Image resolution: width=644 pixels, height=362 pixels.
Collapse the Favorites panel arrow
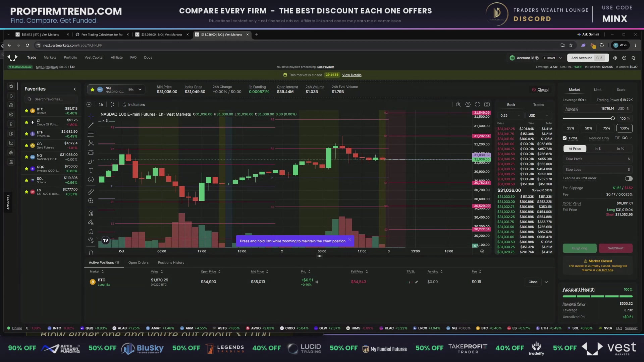[x=75, y=89]
